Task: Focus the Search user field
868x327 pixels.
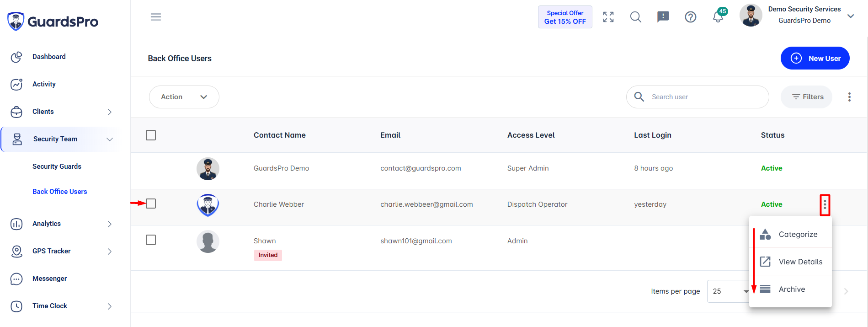Action: point(698,97)
